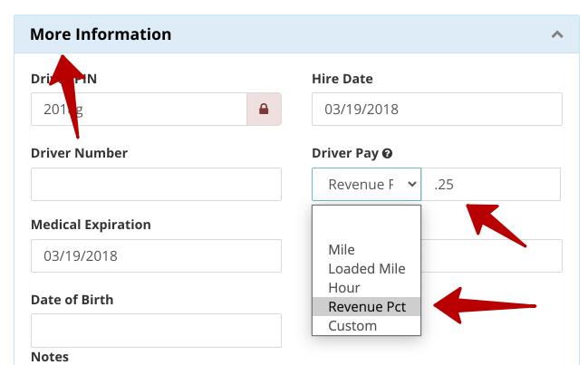Select Loaded Mile pay option
588x365 pixels.
366,269
